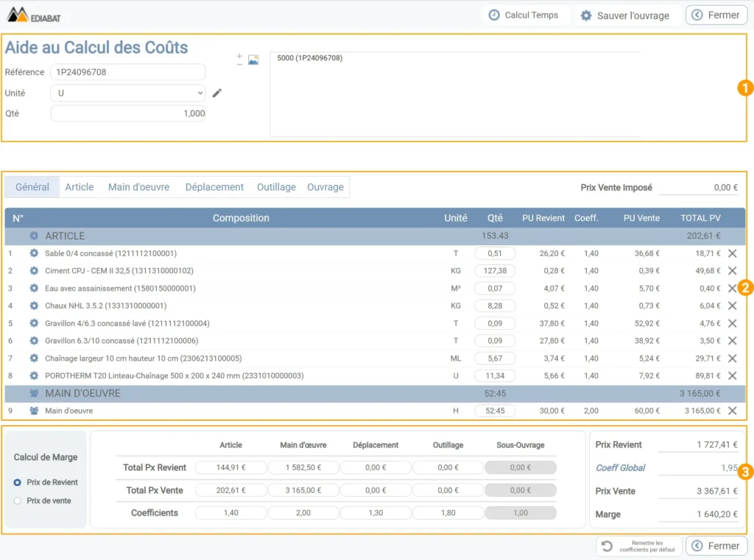Click the Référence input field
This screenshot has width=754, height=560.
point(128,72)
